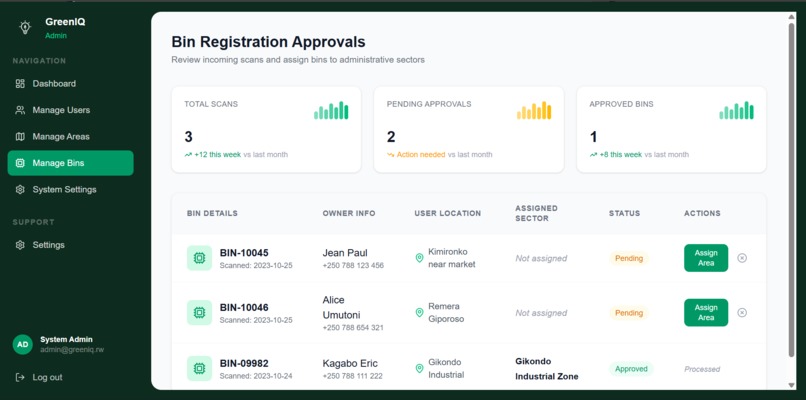
Task: Click the BIN-10046 bin ID text
Action: point(244,307)
